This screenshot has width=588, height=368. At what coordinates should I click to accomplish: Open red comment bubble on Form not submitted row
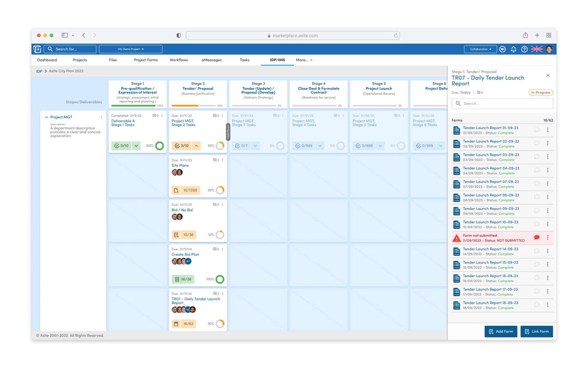point(537,238)
